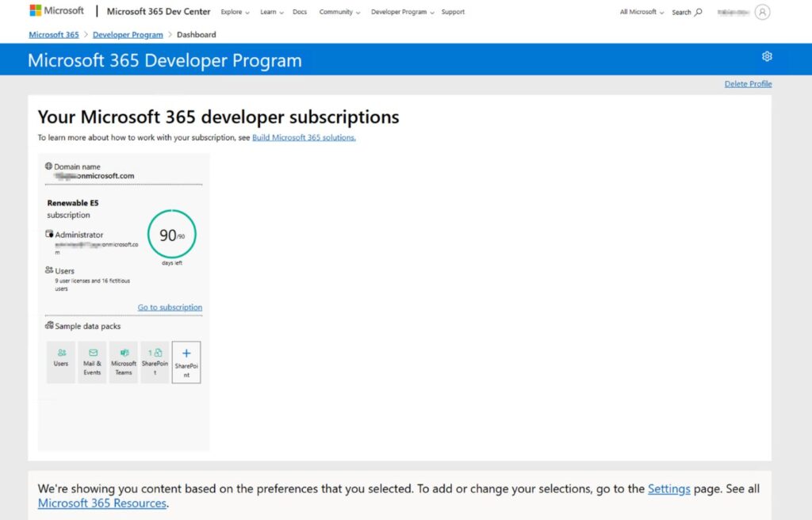812x520 pixels.
Task: Expand the Explore dropdown menu
Action: (235, 12)
